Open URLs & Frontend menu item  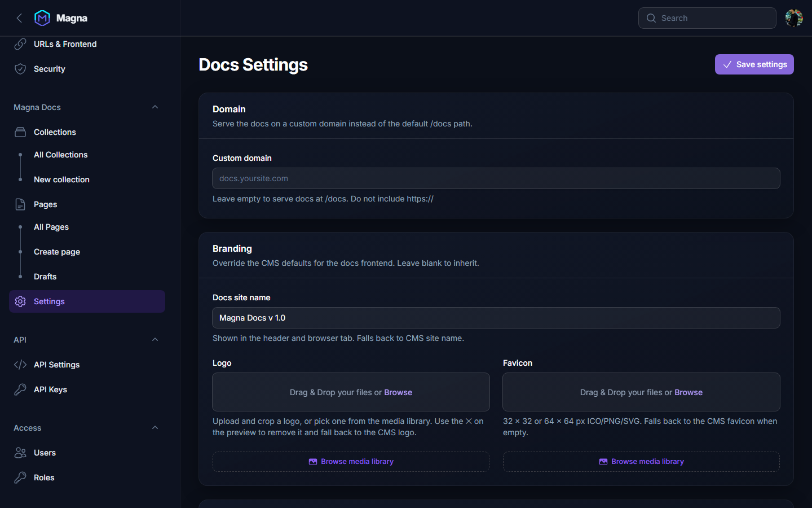tap(87, 44)
